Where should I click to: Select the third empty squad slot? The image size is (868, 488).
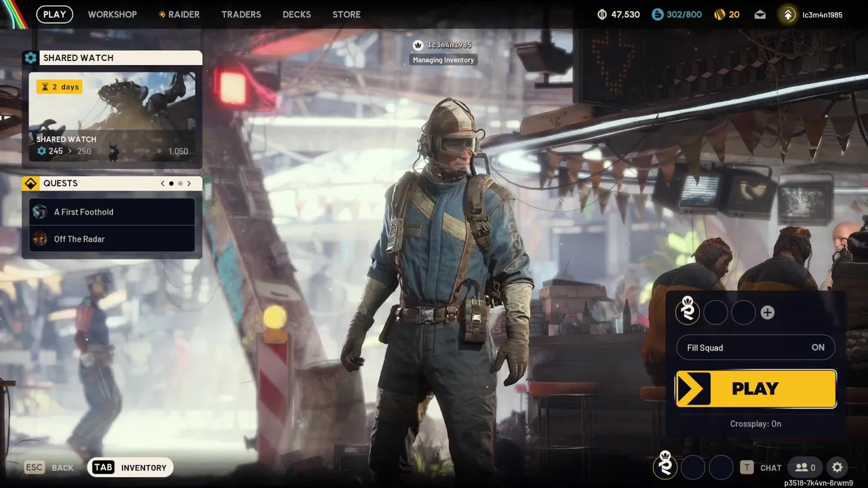(x=743, y=312)
